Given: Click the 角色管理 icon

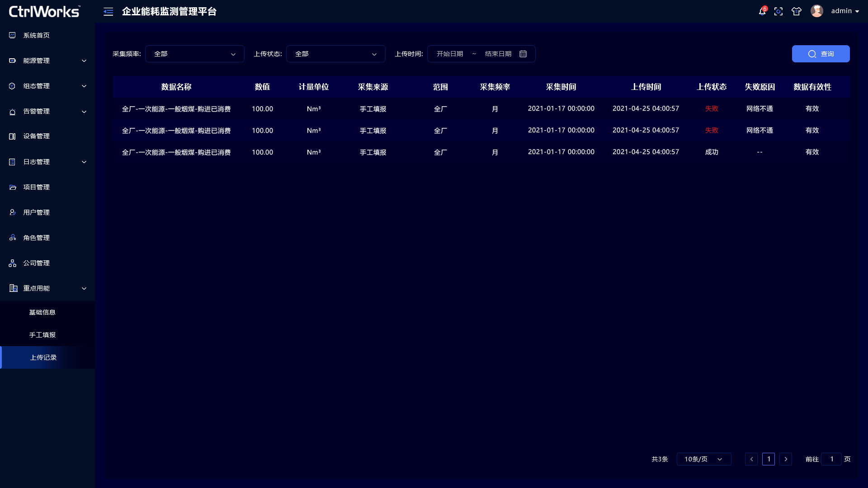Looking at the screenshot, I should (x=12, y=238).
